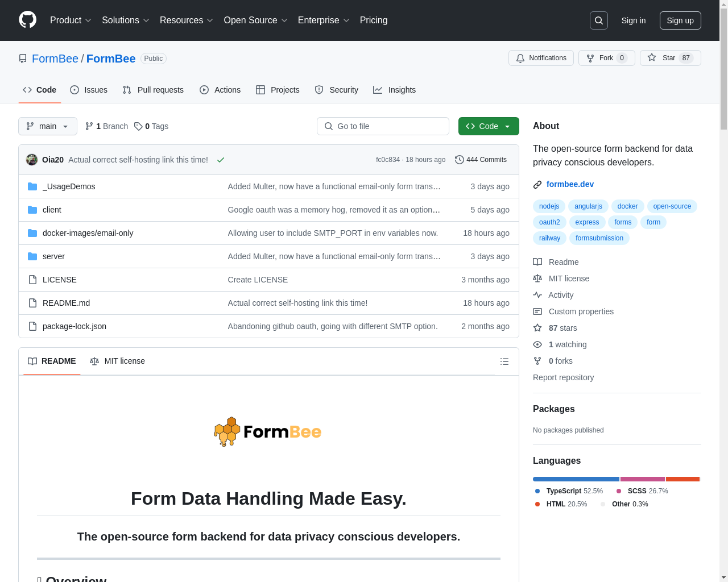This screenshot has height=582, width=728.
Task: Switch to the Insights tab
Action: tap(395, 90)
